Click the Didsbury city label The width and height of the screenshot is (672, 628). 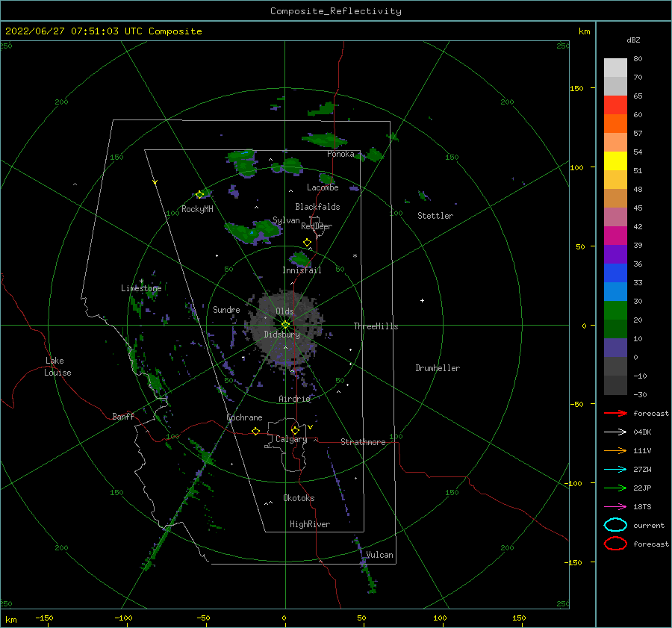tap(281, 335)
